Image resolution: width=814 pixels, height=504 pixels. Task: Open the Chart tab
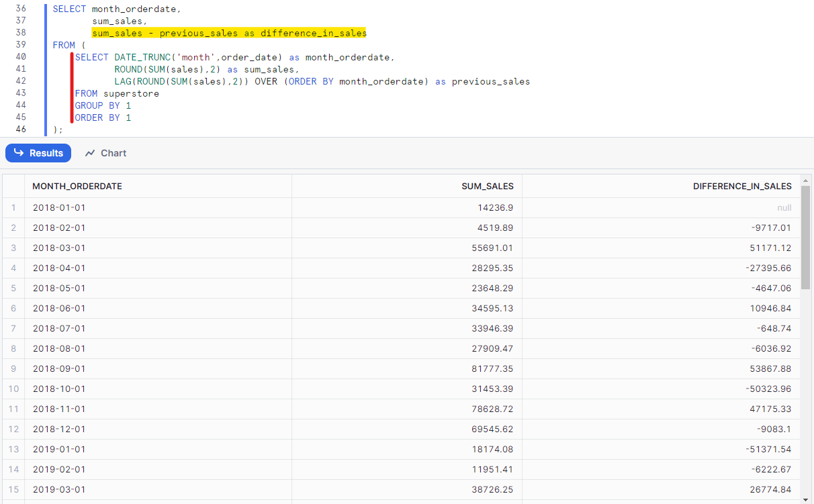106,153
